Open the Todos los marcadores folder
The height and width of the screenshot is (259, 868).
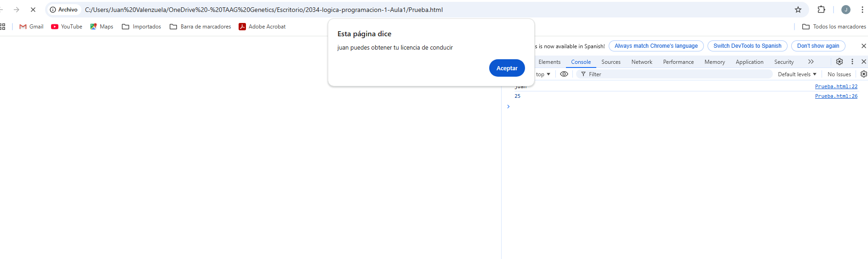(x=834, y=27)
